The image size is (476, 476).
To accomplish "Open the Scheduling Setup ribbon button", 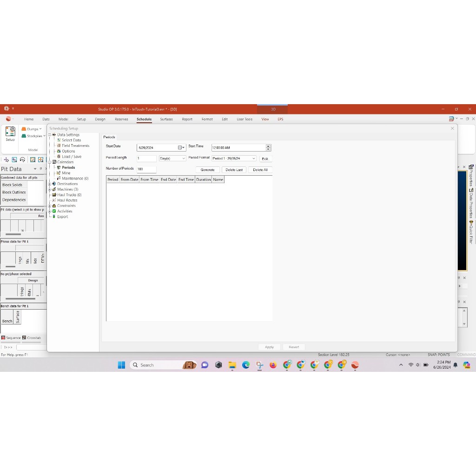I will tap(10, 133).
